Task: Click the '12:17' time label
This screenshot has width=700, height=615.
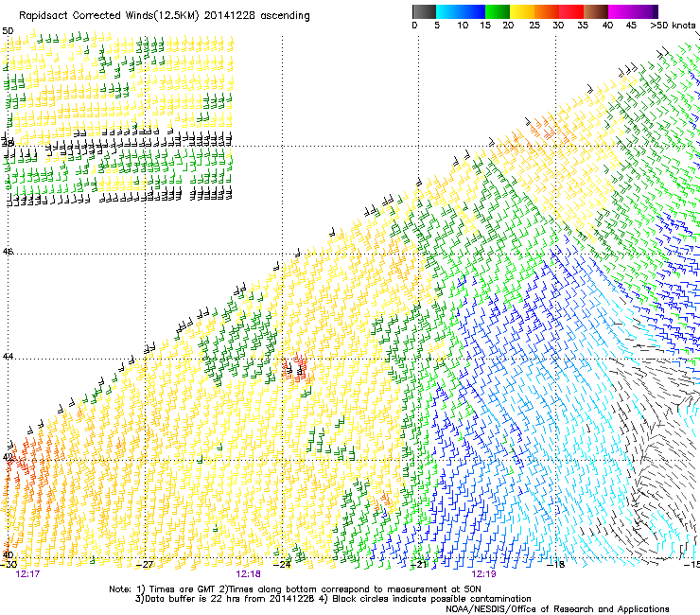Action: point(27,574)
